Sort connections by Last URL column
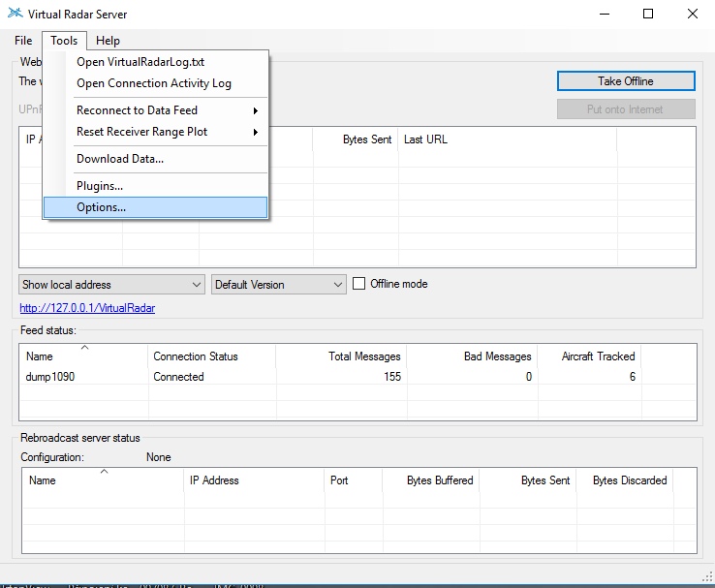The height and width of the screenshot is (588, 715). click(x=508, y=139)
